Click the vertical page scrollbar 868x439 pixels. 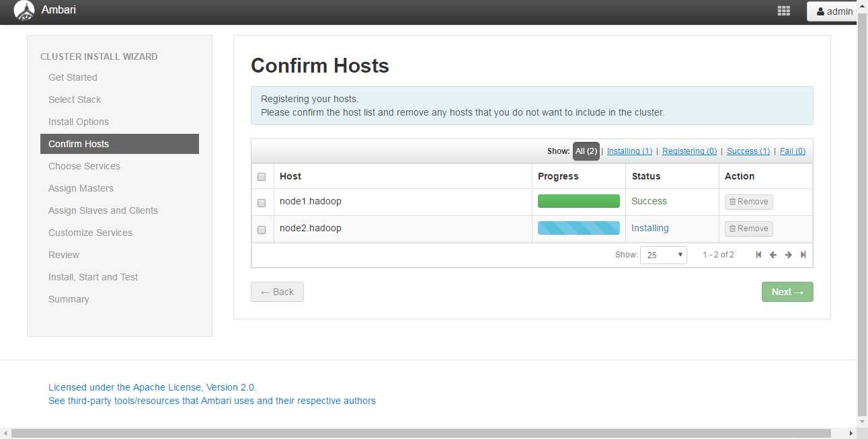pos(863,214)
